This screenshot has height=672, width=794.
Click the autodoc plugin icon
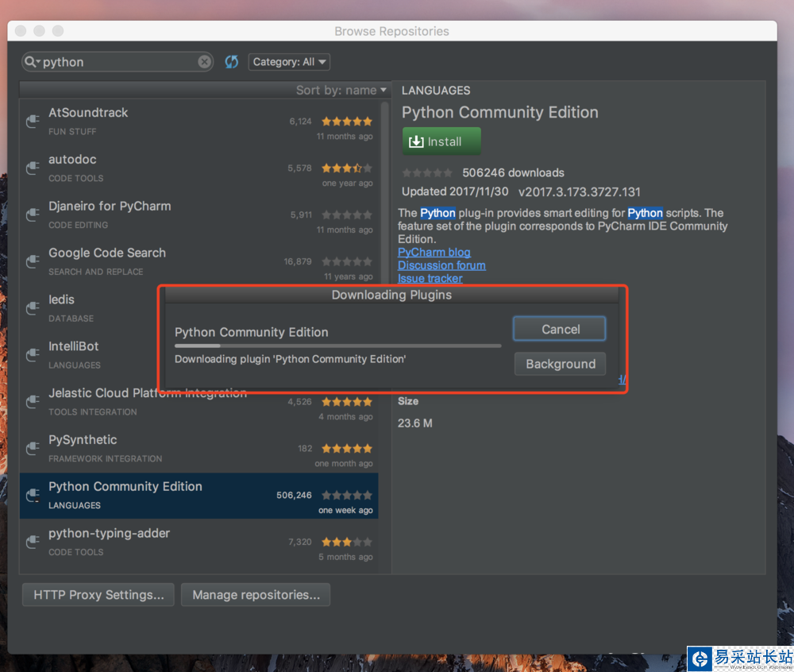[33, 168]
